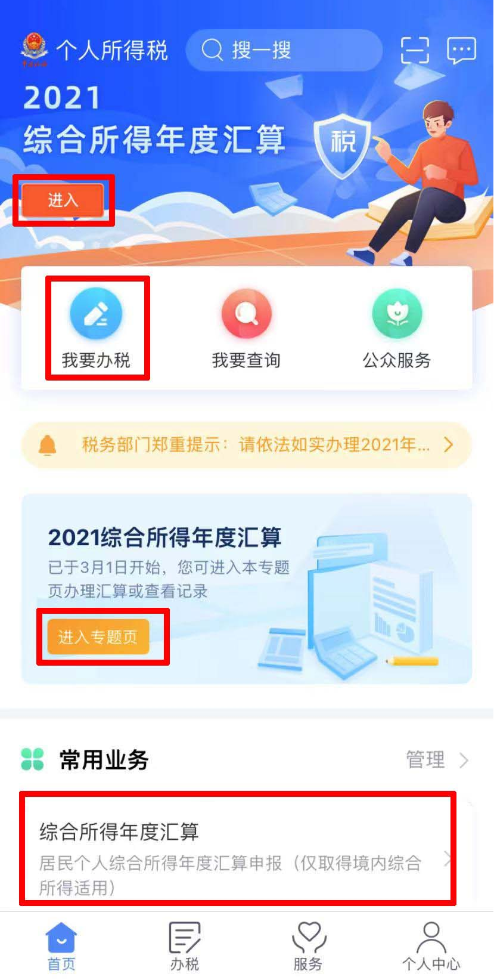Open 管理 chevron next to 常用业务
The image size is (494, 980).
464,760
